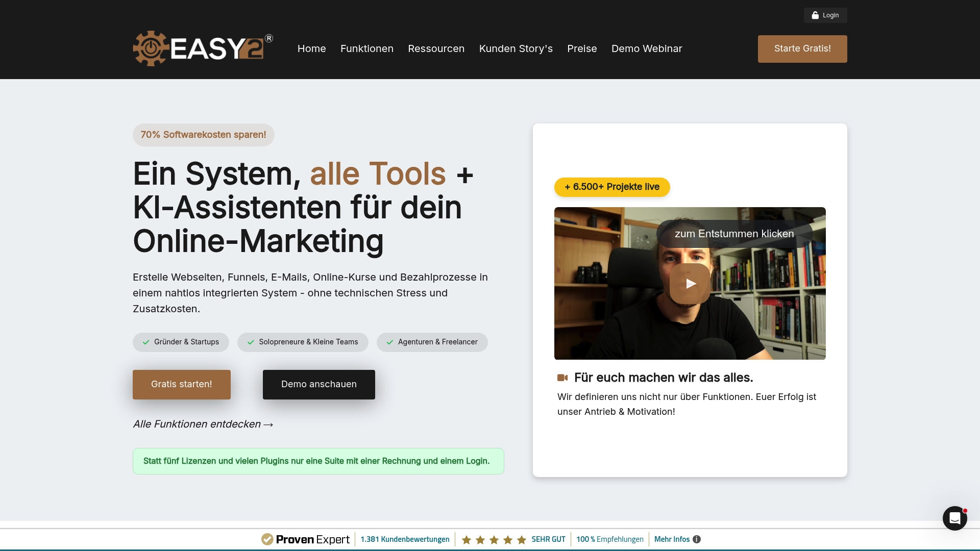Click the first rating star in the footer
The width and height of the screenshot is (980, 551).
click(x=465, y=539)
